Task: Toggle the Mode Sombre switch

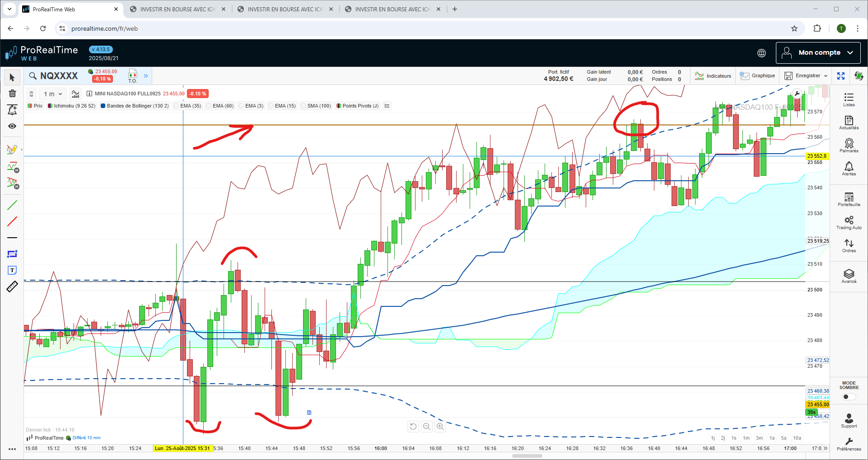Action: click(x=849, y=397)
